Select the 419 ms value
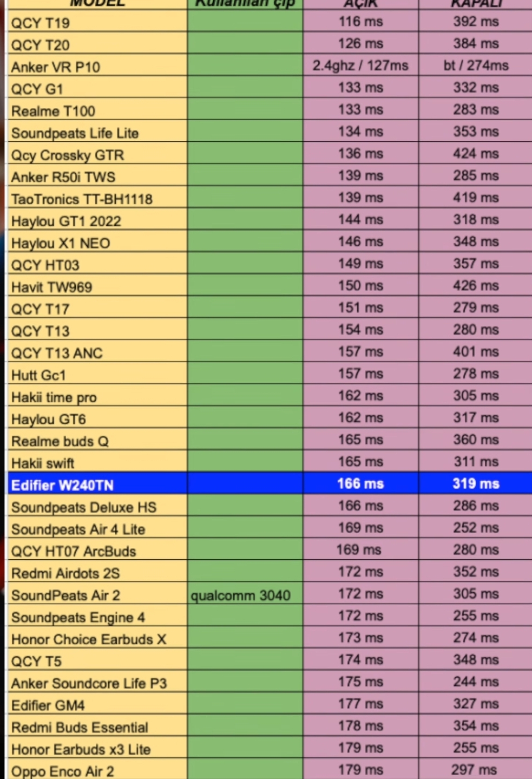This screenshot has height=779, width=532. [x=476, y=198]
